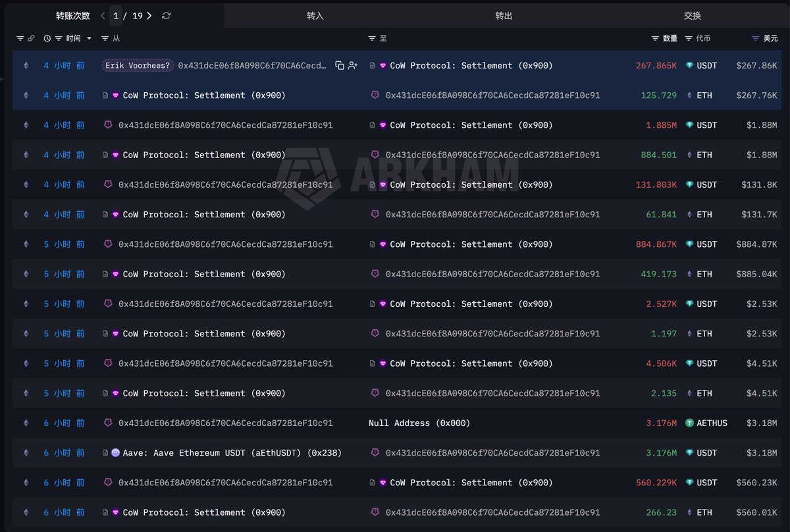
Task: Click AETHUS token icon in 3.176M row
Action: (x=689, y=423)
